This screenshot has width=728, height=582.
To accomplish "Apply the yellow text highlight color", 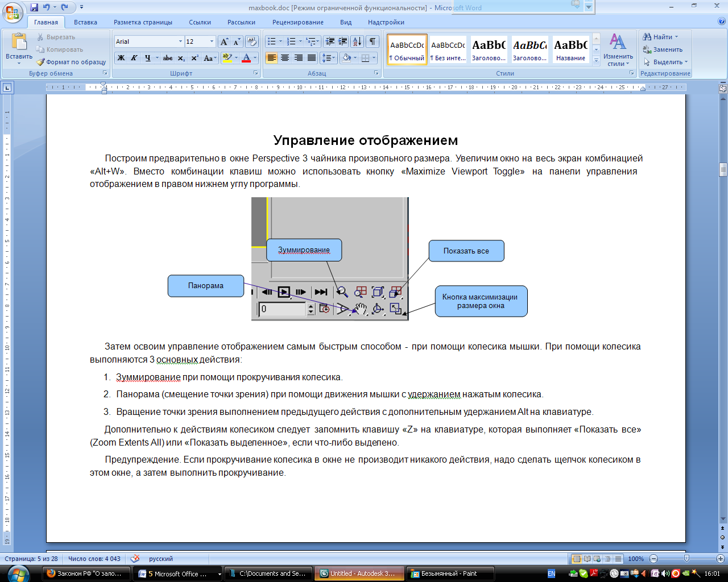I will point(227,58).
